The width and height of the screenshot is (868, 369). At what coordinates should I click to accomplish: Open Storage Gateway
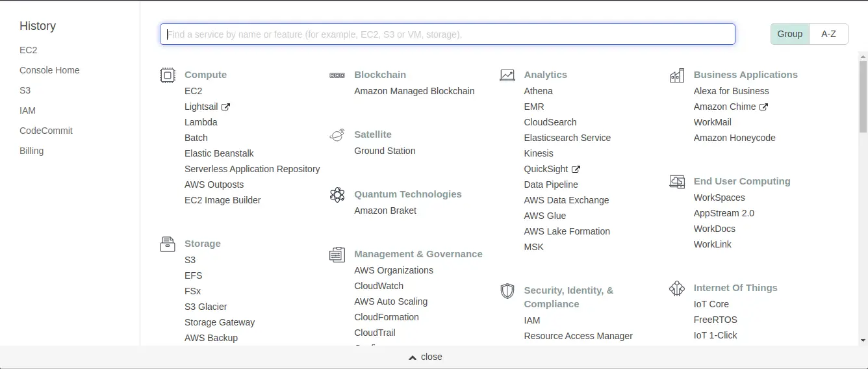pyautogui.click(x=220, y=322)
